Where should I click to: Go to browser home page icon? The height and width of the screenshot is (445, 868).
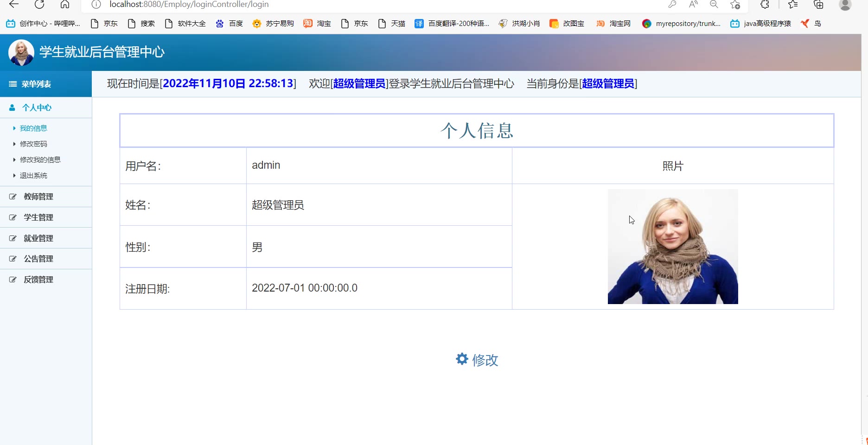(65, 4)
